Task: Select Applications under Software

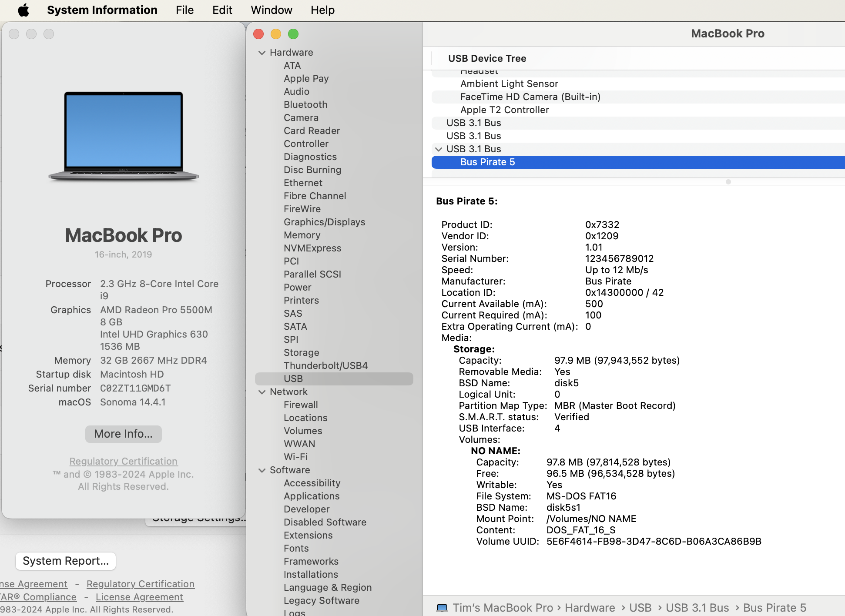Action: point(312,496)
